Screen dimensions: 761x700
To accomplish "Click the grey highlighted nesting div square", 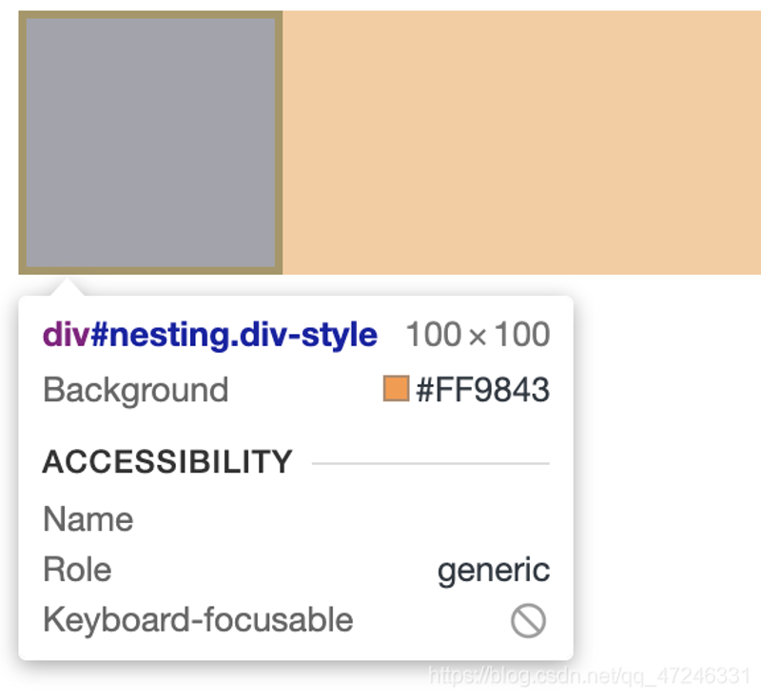I will (x=150, y=142).
